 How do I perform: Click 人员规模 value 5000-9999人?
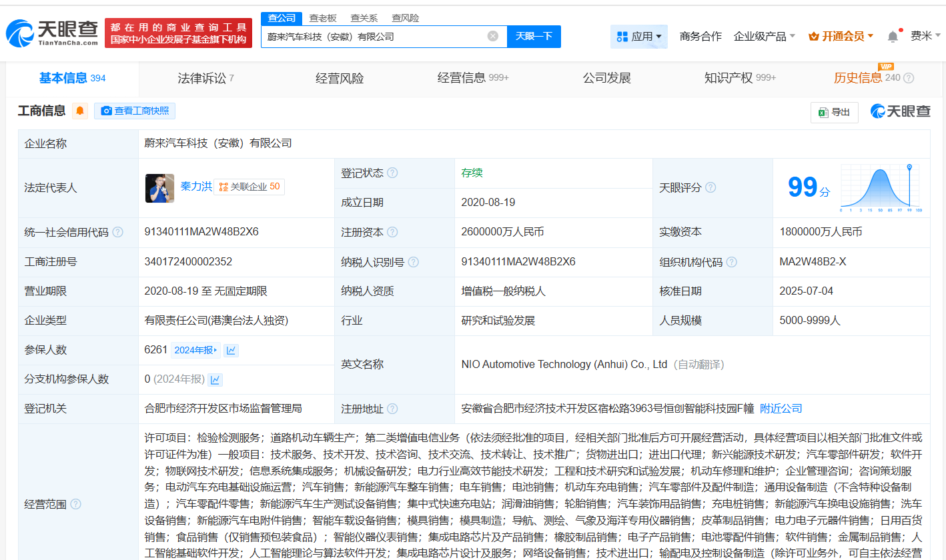[x=810, y=321]
